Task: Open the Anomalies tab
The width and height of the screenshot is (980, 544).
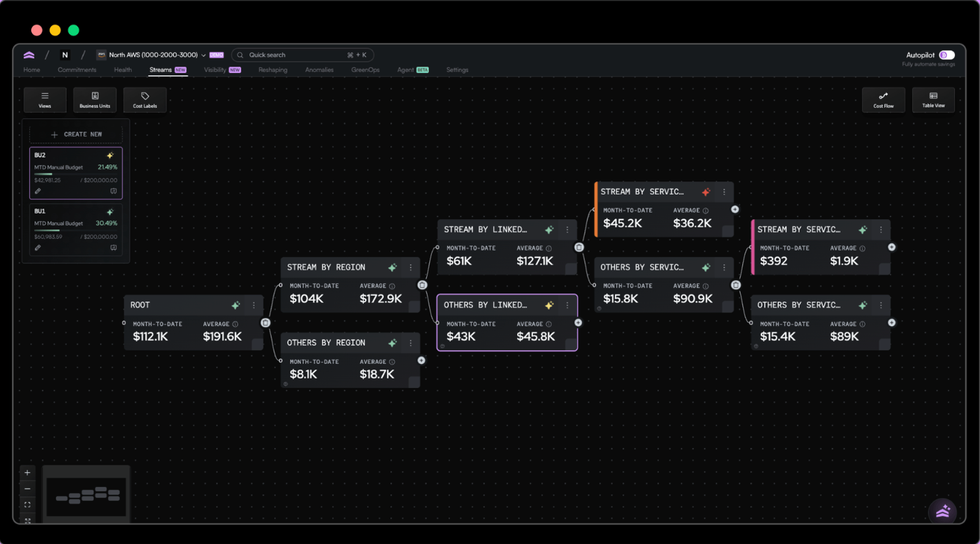Action: pyautogui.click(x=319, y=70)
